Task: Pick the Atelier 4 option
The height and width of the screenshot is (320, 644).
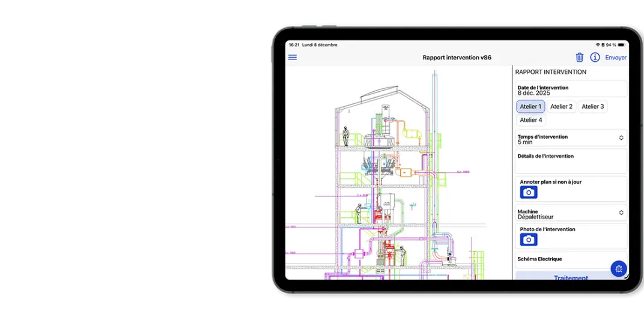Action: [531, 120]
